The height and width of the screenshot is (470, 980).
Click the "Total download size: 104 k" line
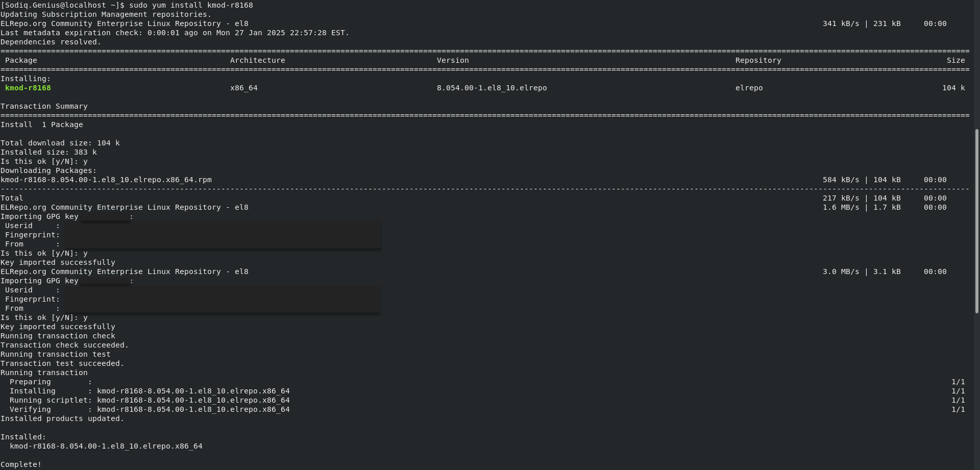[60, 143]
